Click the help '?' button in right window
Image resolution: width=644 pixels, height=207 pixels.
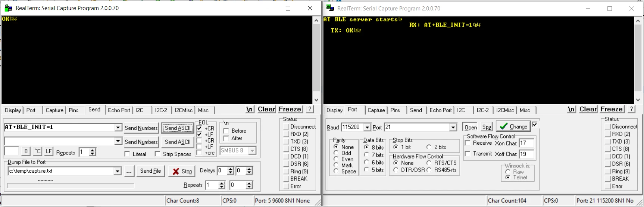click(631, 109)
